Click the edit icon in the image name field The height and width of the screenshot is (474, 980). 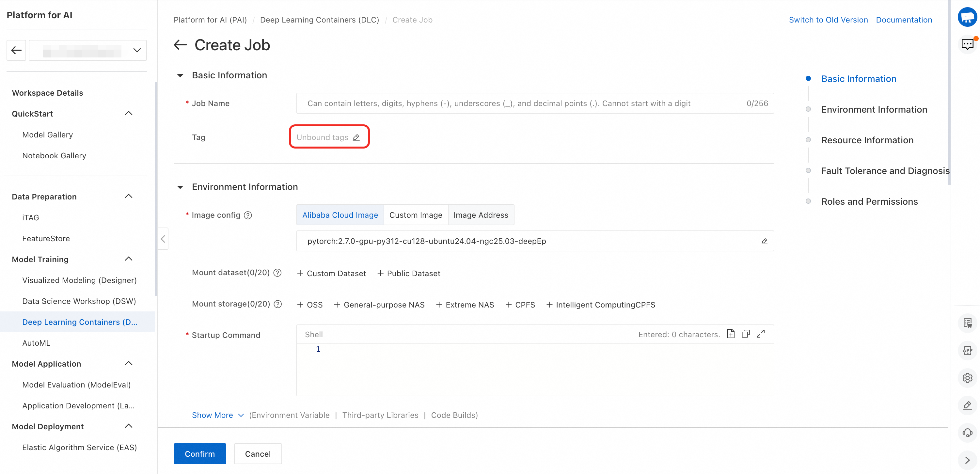[764, 241]
